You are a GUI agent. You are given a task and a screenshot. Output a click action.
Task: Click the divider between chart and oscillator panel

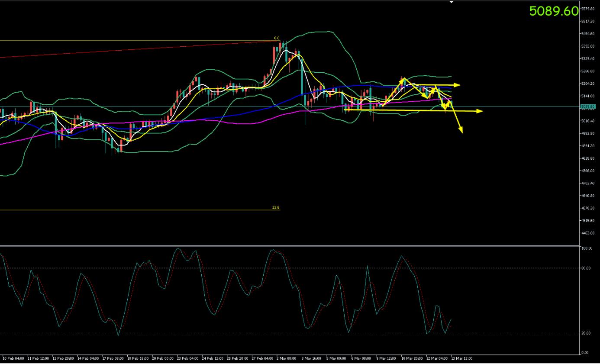click(289, 246)
